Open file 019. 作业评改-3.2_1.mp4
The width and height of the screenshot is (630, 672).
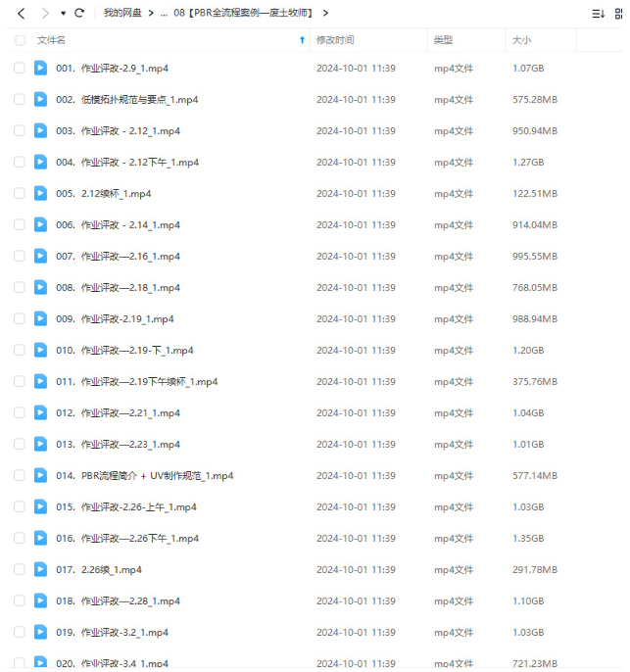tap(113, 632)
